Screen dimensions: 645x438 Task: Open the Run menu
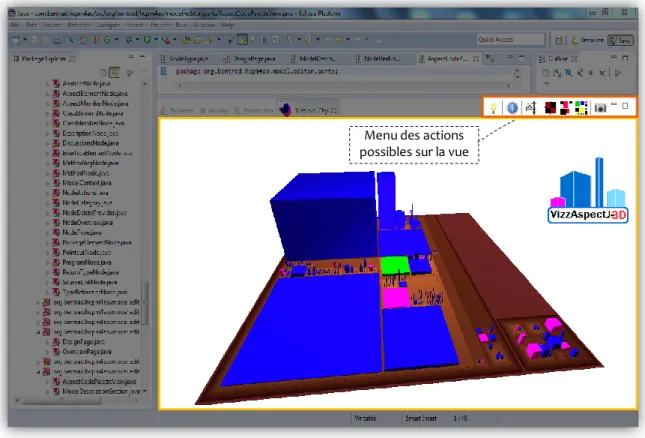181,25
